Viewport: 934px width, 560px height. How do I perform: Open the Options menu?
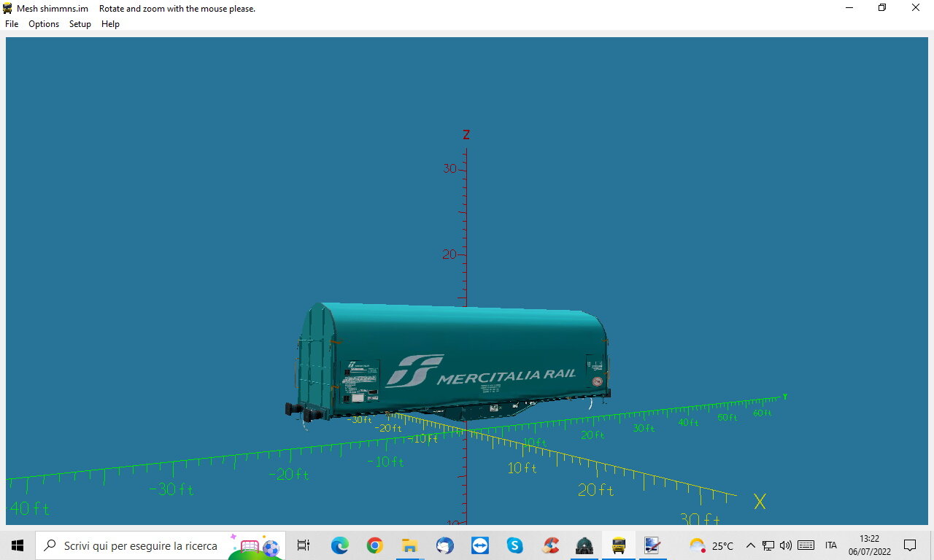44,24
